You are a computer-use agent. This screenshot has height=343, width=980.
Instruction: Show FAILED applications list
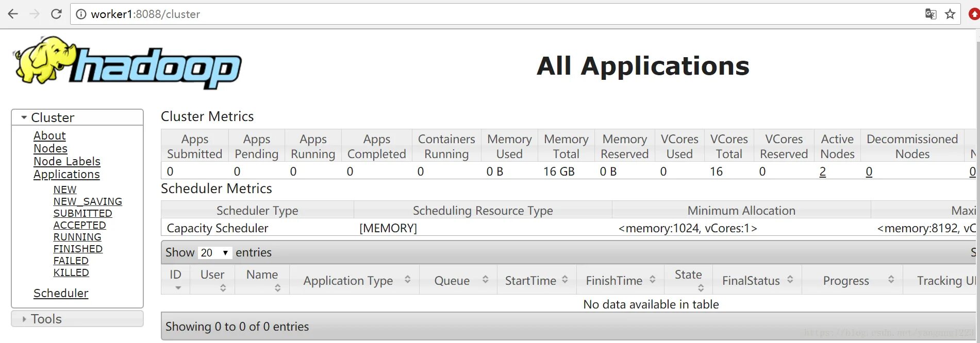[71, 261]
